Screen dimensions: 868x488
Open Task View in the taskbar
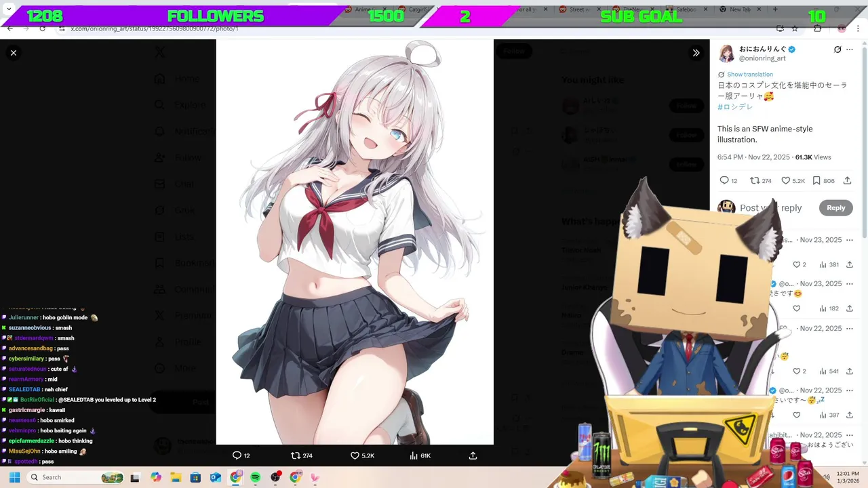[135, 477]
